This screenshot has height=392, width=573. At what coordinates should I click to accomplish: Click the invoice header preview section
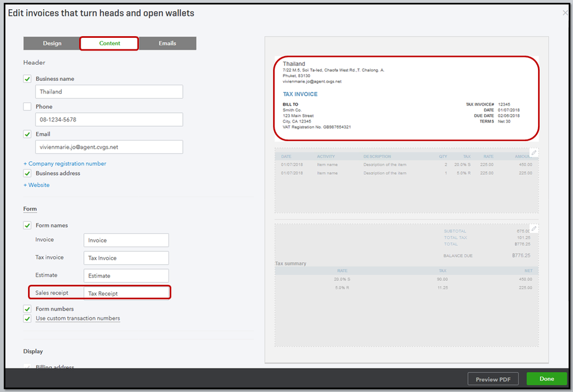click(x=406, y=98)
